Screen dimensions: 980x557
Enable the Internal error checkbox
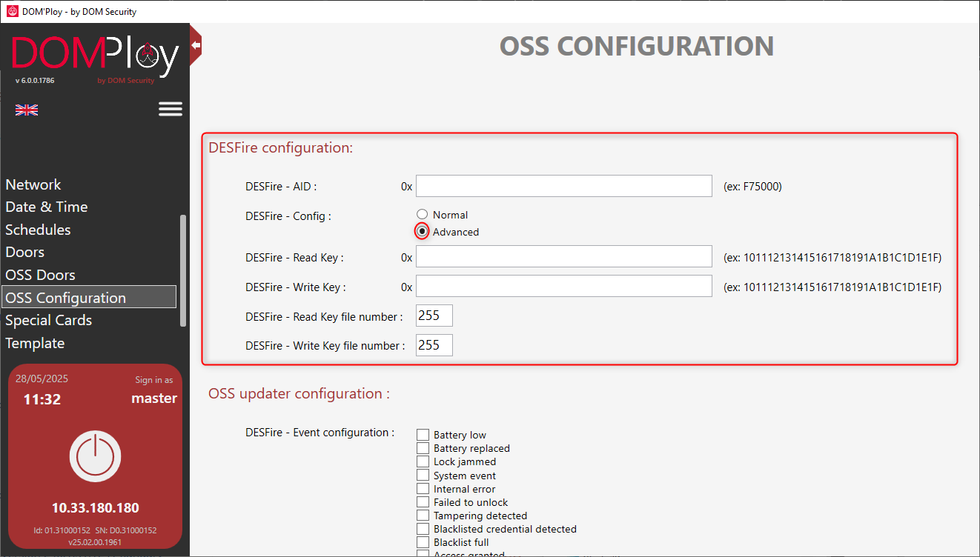(x=423, y=489)
